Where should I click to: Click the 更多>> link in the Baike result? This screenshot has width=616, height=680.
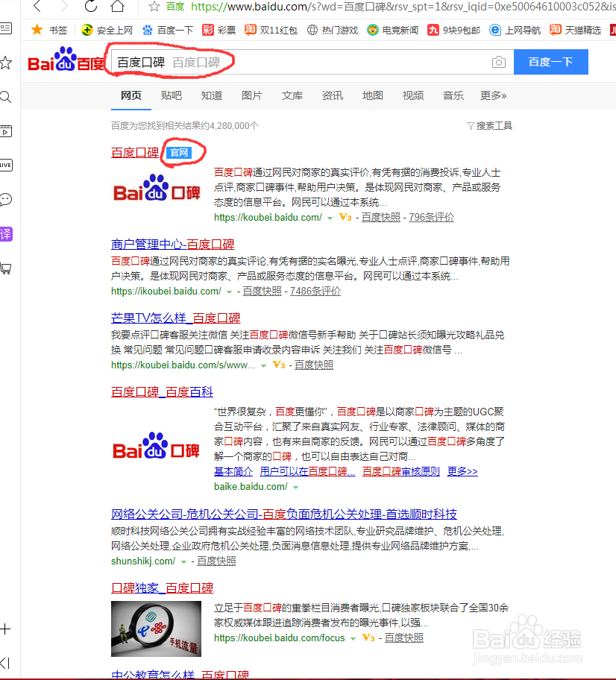coord(462,471)
